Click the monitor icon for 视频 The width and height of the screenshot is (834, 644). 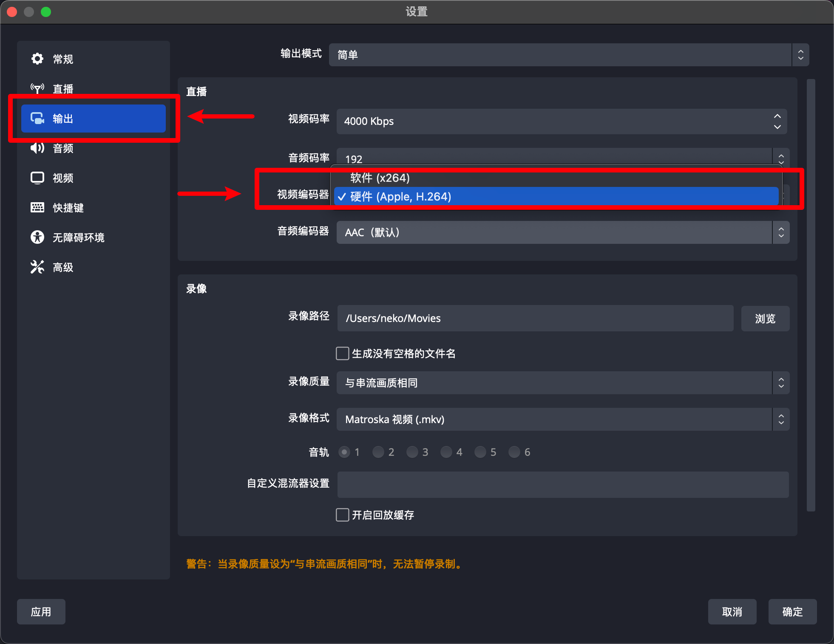click(37, 178)
